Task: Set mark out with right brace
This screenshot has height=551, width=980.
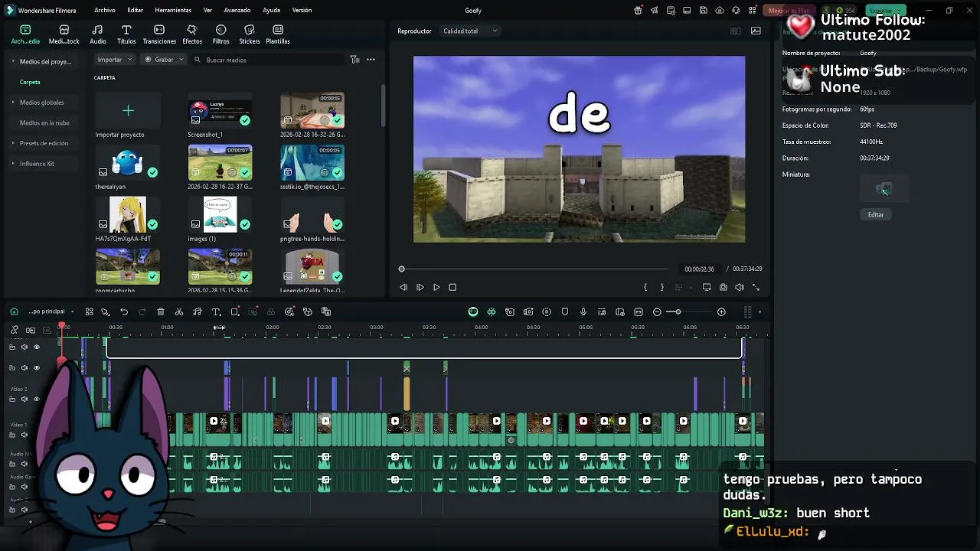Action: click(x=662, y=287)
